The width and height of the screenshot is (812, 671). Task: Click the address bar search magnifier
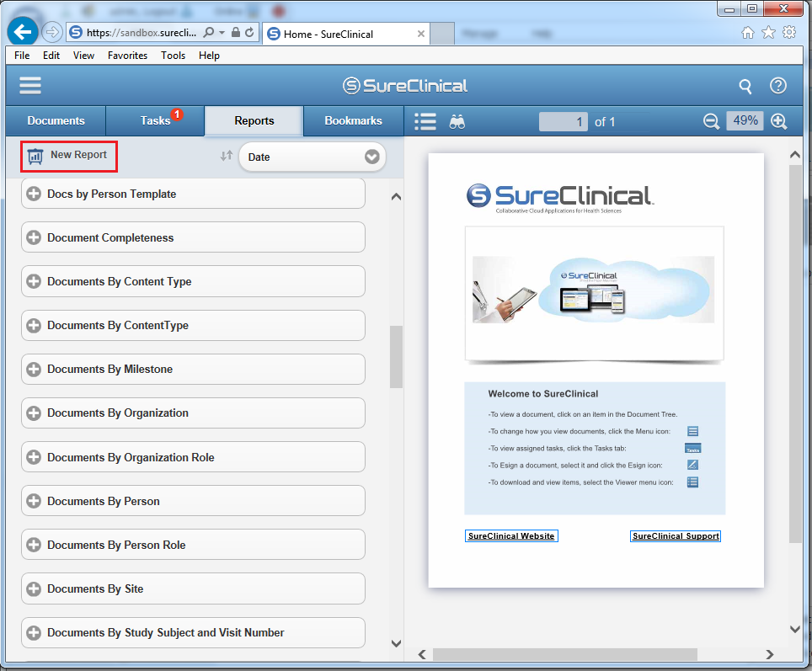click(x=208, y=32)
